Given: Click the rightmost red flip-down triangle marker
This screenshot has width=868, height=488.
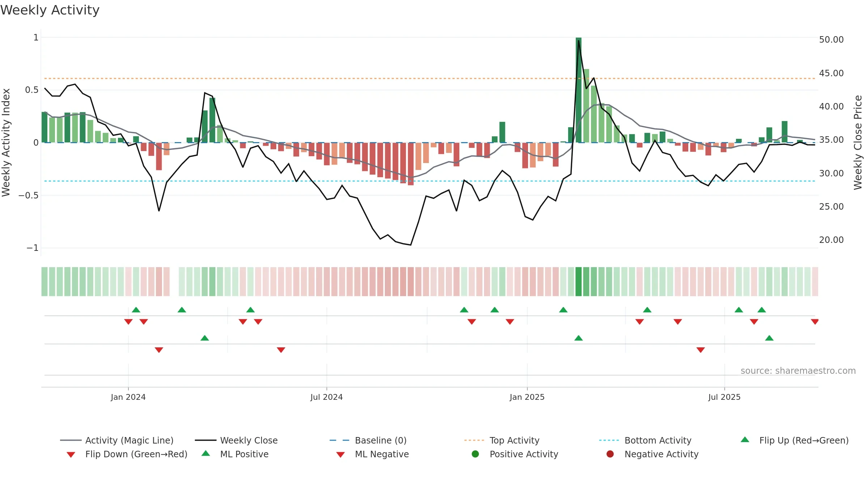Looking at the screenshot, I should tap(815, 322).
